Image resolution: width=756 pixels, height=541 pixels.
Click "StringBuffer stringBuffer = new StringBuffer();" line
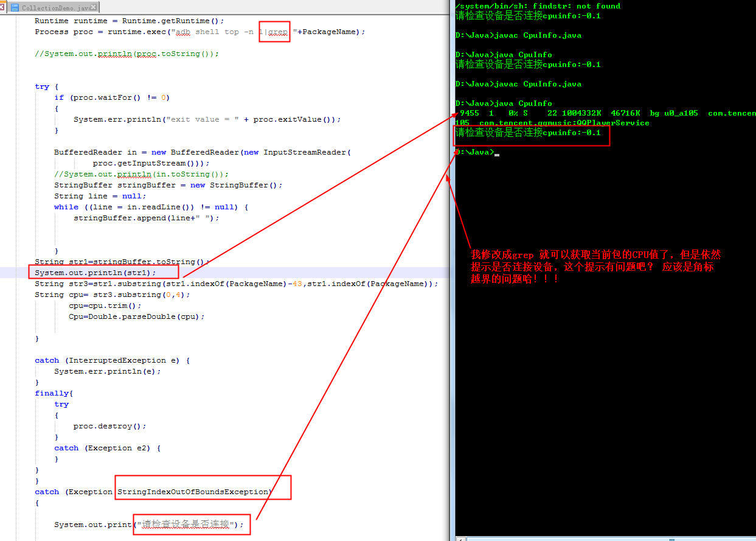pos(168,185)
